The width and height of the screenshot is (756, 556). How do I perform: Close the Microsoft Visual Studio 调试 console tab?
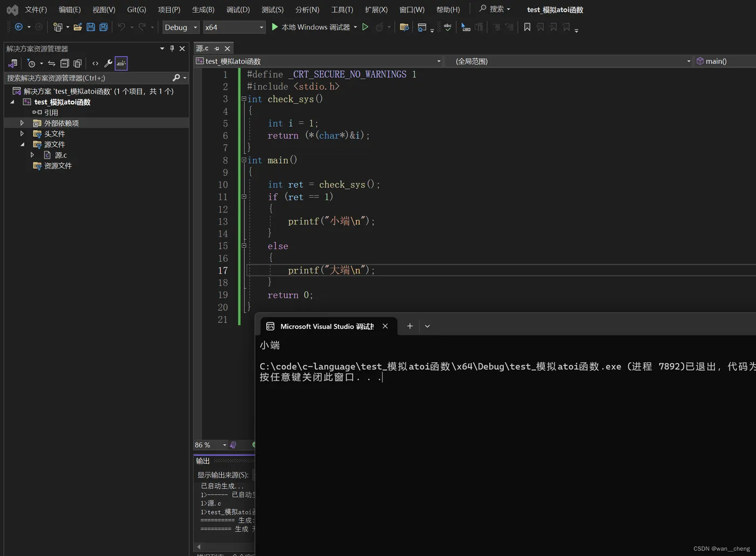coord(385,326)
